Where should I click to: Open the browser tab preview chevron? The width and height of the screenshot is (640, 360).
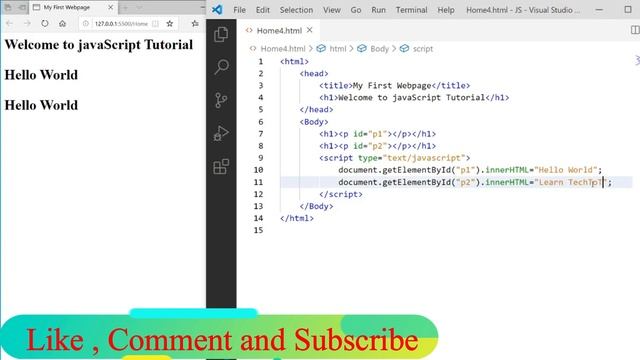139,7
